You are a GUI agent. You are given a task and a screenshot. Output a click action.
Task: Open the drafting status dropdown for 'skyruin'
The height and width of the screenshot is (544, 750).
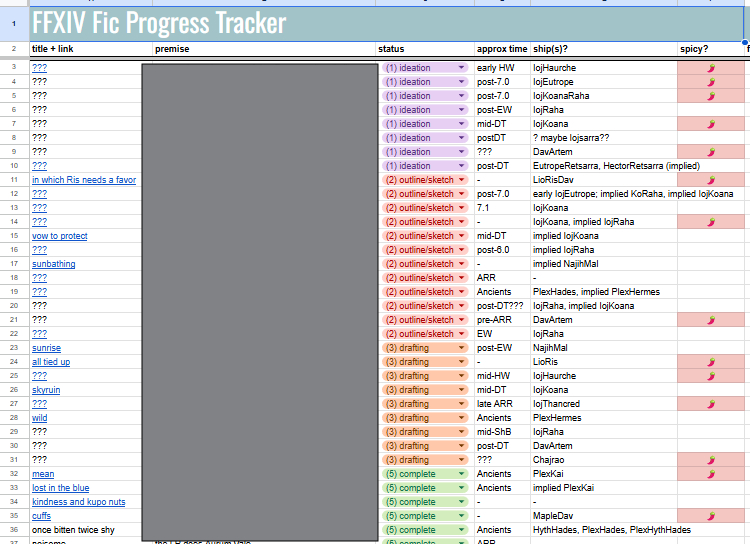tap(461, 390)
